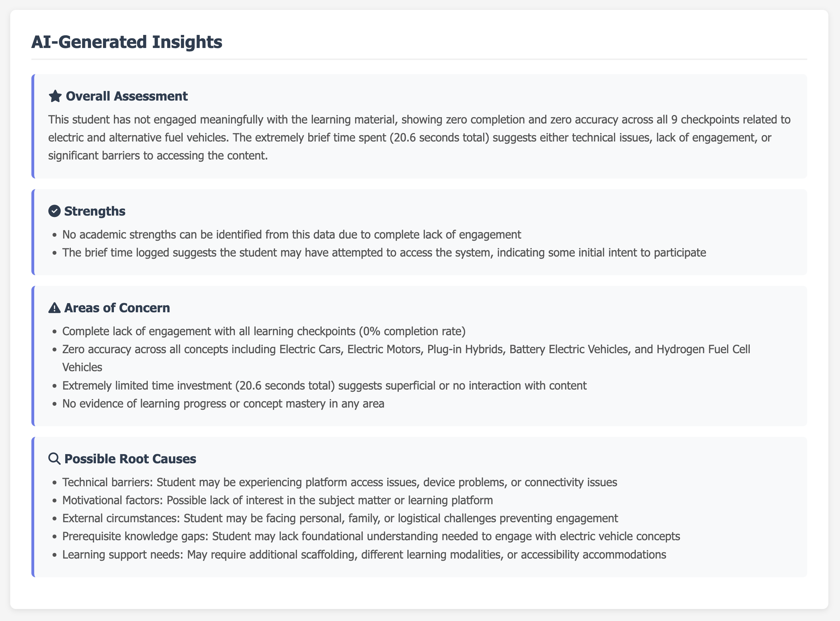This screenshot has width=840, height=621.
Task: Click the Technical barriers root cause item
Action: click(339, 482)
